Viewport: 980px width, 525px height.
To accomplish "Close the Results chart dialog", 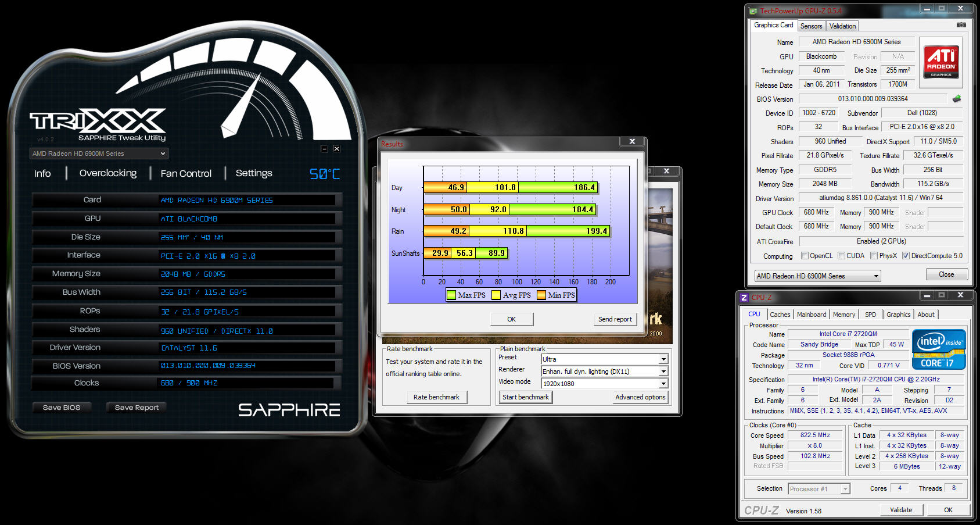I will tap(632, 141).
